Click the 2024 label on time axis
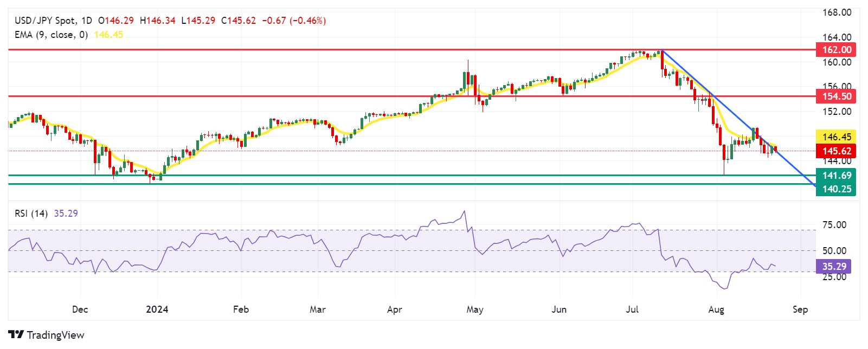The height and width of the screenshot is (349, 868). (x=157, y=309)
